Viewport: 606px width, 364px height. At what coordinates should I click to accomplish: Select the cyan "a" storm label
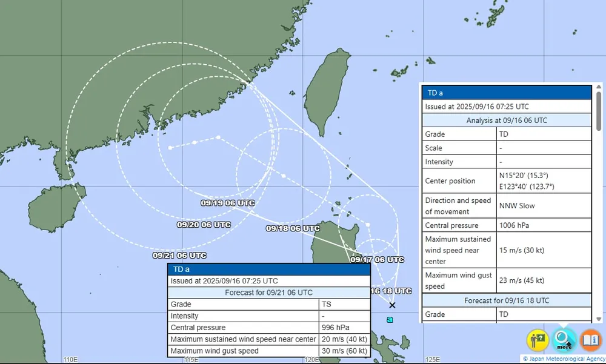point(390,319)
